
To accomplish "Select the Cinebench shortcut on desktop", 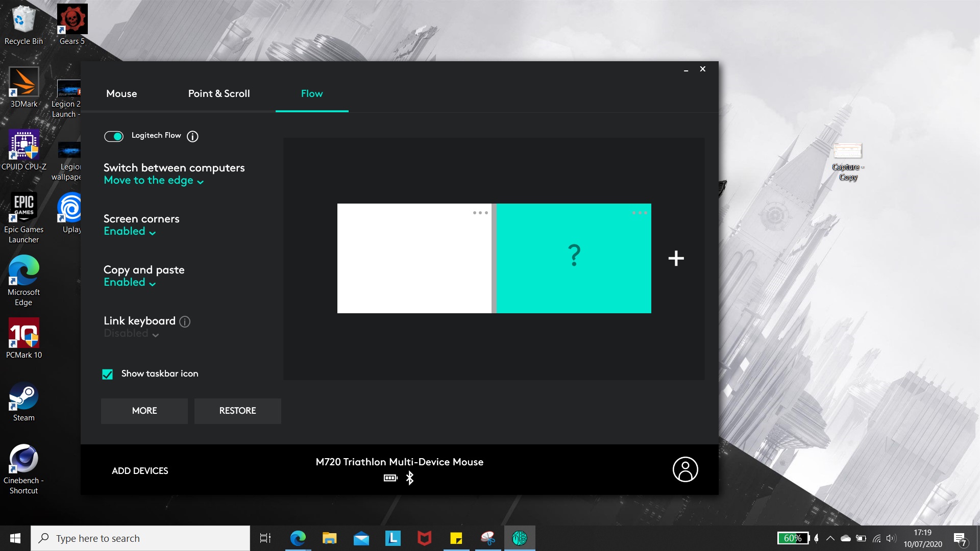I will point(23,469).
